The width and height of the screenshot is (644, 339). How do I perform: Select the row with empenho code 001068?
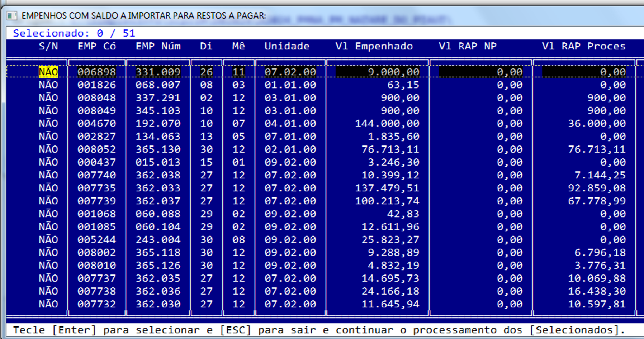coord(322,214)
